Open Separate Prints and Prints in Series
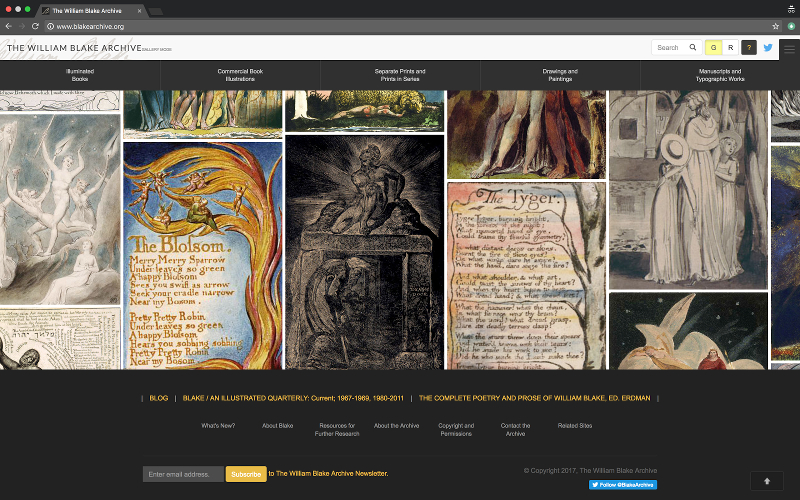Image resolution: width=800 pixels, height=500 pixels. tap(400, 75)
